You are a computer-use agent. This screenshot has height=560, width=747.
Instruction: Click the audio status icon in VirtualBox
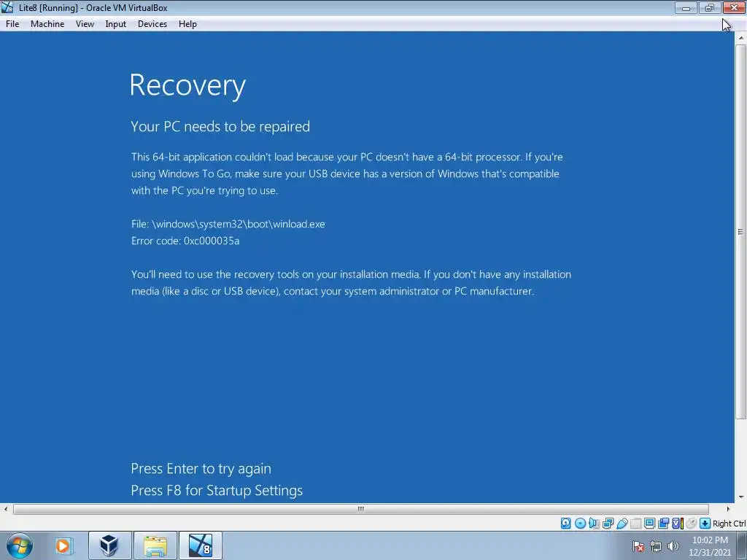point(594,524)
